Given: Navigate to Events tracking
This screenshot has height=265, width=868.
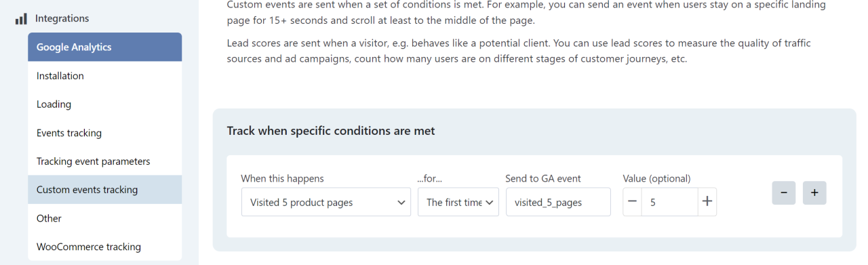Looking at the screenshot, I should click(x=105, y=133).
